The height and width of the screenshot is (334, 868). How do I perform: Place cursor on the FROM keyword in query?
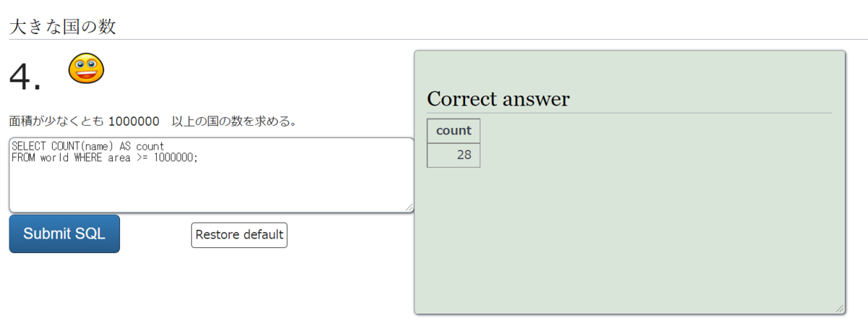coord(23,158)
